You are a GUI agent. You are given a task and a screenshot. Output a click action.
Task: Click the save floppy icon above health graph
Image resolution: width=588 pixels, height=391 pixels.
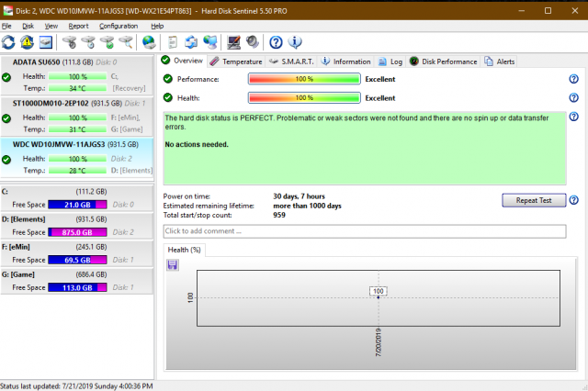tap(173, 264)
